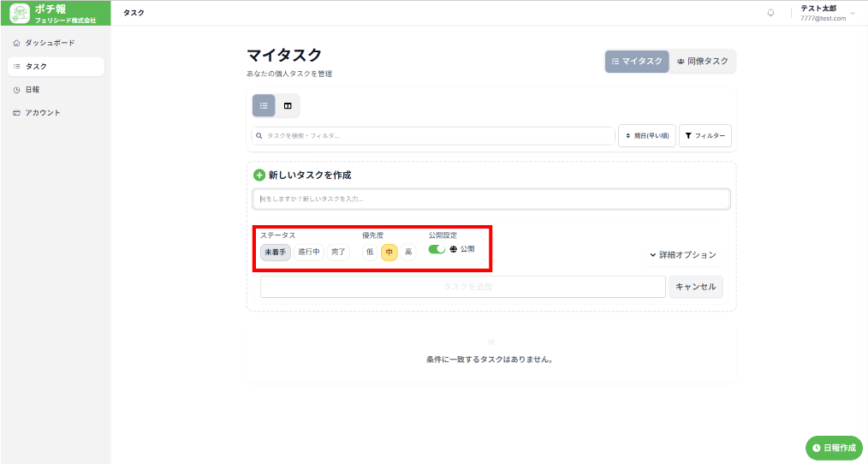The height and width of the screenshot is (464, 868).
Task: Click the notification bell icon
Action: 770,13
